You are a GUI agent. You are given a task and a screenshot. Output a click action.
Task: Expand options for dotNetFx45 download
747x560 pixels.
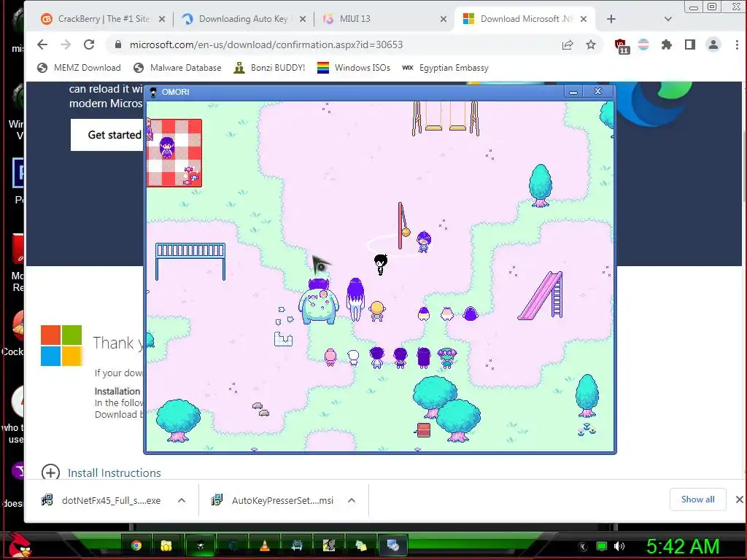point(182,500)
